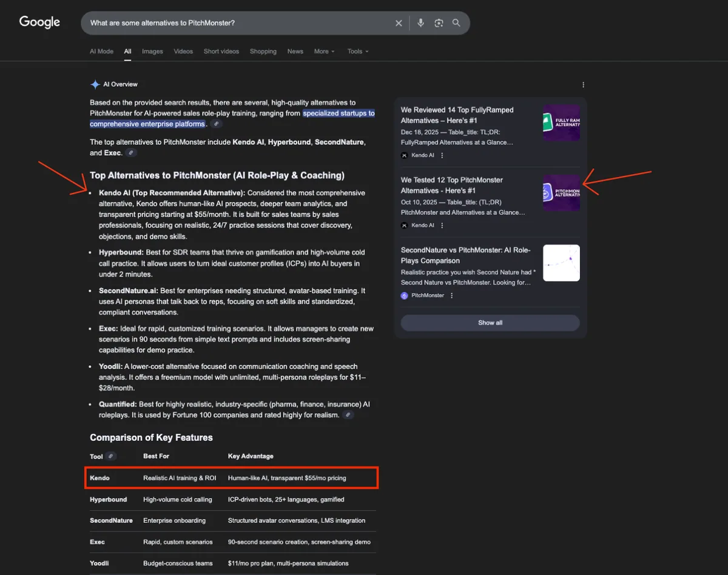Open the Fully Ramped Alternatives thumbnail
The image size is (728, 575).
pyautogui.click(x=561, y=123)
